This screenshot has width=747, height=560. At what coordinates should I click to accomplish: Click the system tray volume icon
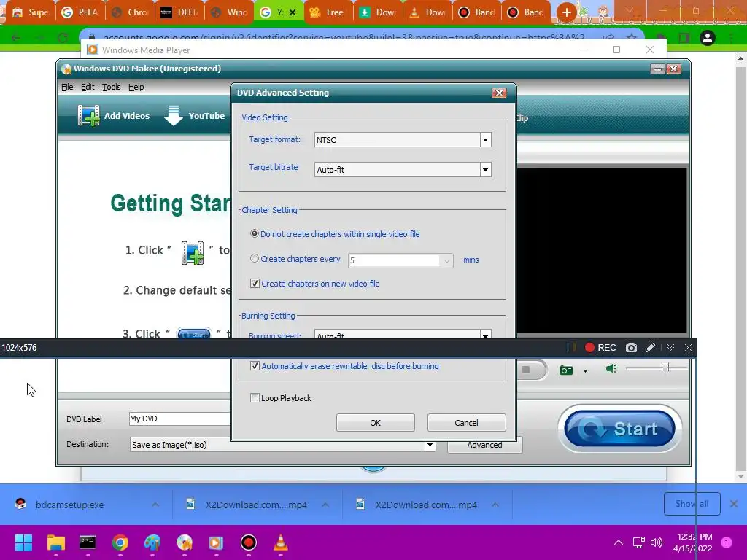(x=657, y=542)
